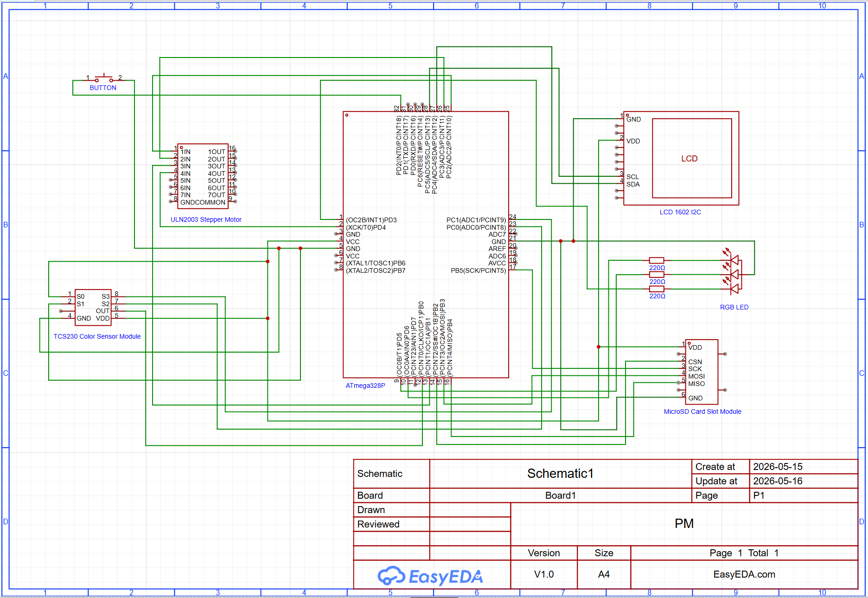This screenshot has width=868, height=598.
Task: Select the BUTTON push-switch symbol
Action: [104, 78]
